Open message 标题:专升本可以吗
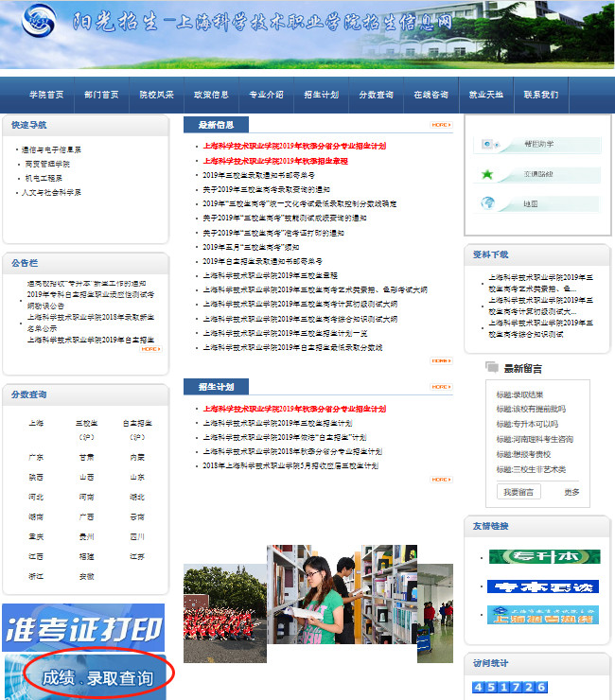Screen dimensions: 615x700 click(x=527, y=424)
